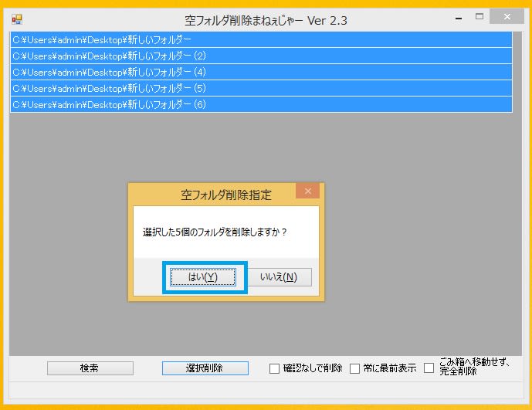The width and height of the screenshot is (532, 410).
Task: Toggle the 常に最前表示 checkbox
Action: click(x=355, y=369)
